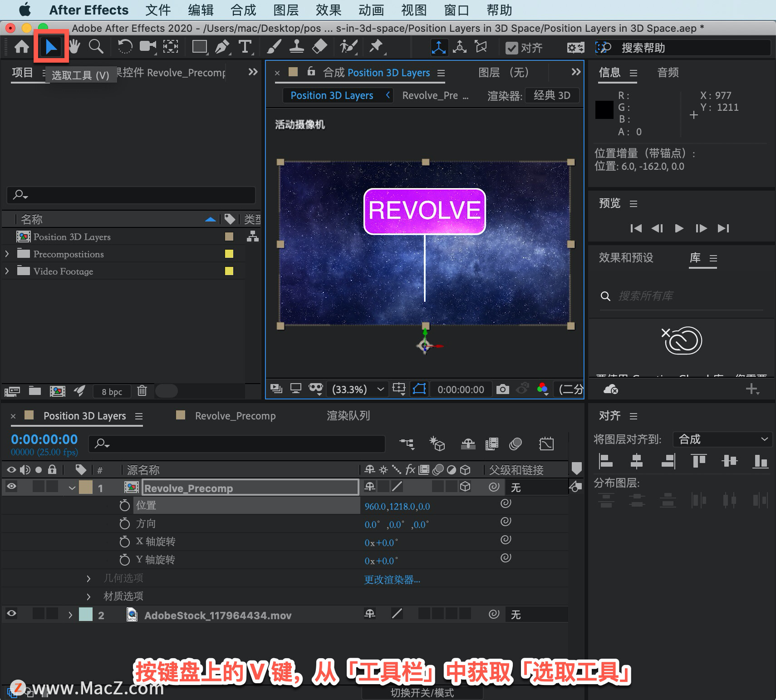
Task: Click the play button in 预览 panel
Action: [x=679, y=228]
